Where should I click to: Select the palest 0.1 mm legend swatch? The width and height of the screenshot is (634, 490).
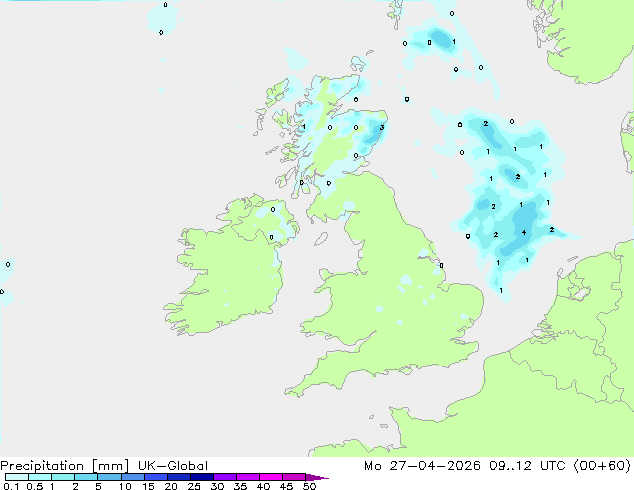click(17, 477)
